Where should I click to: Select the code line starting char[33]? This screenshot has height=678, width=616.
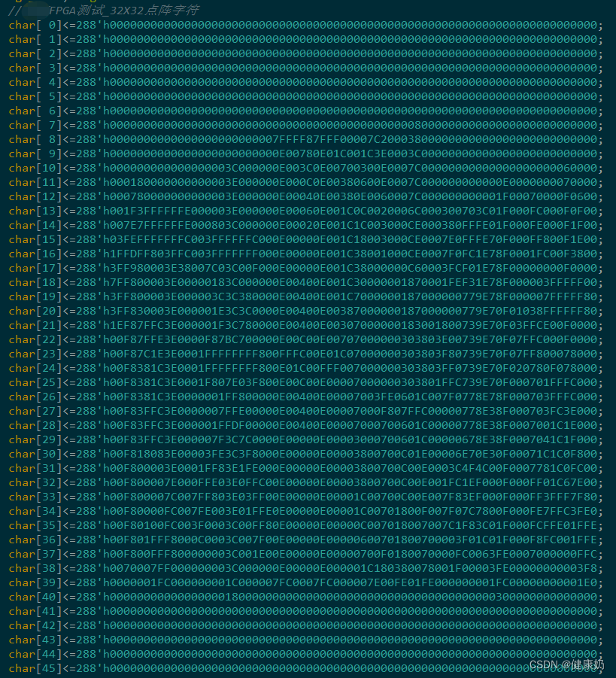coord(305,497)
